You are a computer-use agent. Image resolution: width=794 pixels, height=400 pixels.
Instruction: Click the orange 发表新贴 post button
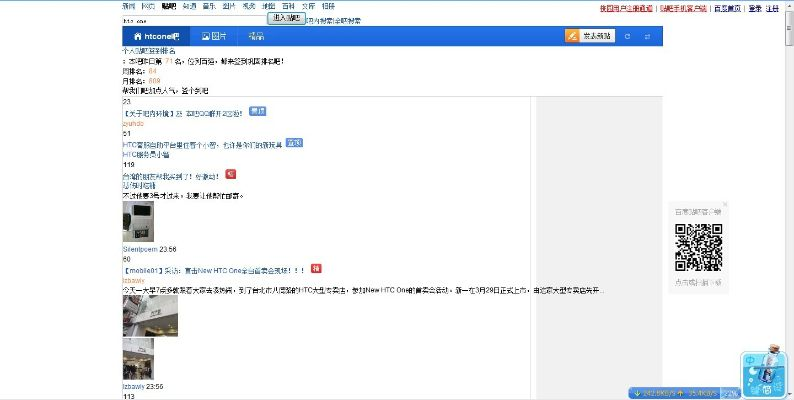[x=589, y=36]
